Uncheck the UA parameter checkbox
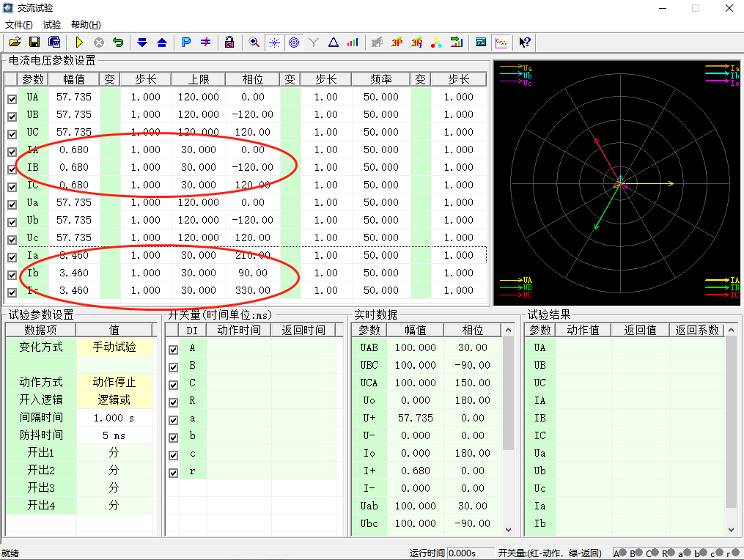744x560 pixels. tap(12, 98)
